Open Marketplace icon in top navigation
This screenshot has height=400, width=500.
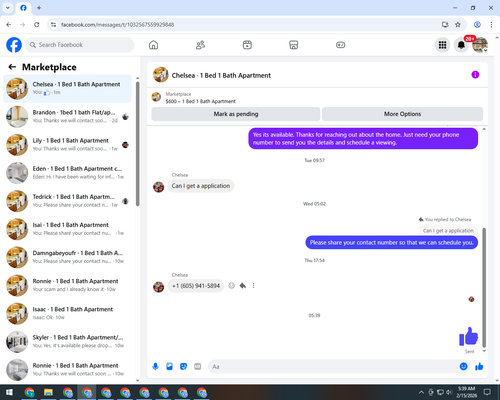pos(294,45)
